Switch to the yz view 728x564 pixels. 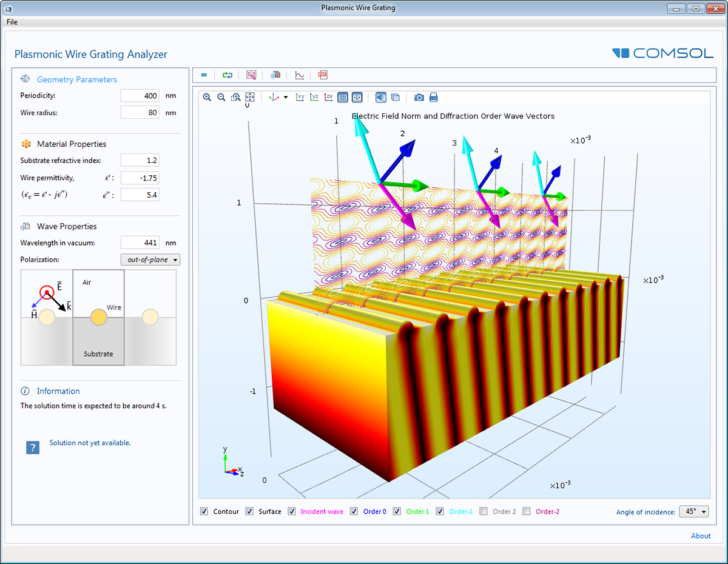point(314,97)
